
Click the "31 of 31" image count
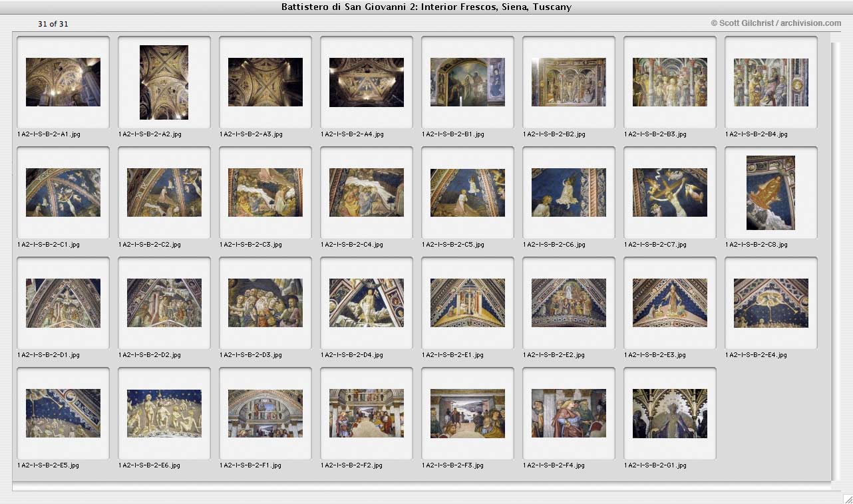[x=53, y=24]
